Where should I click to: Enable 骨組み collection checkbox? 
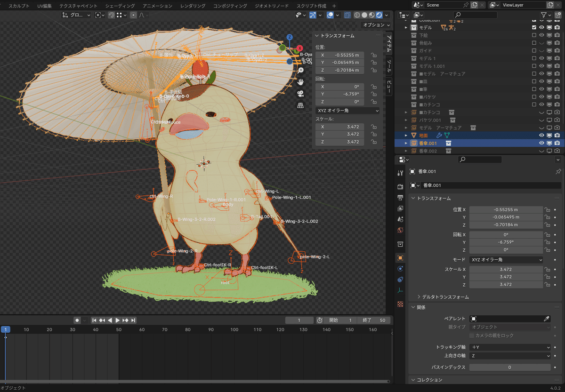pos(534,43)
